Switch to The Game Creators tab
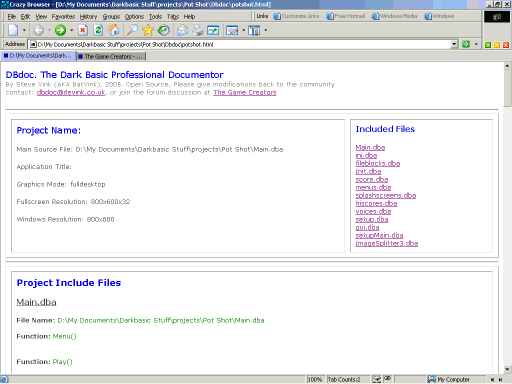This screenshot has width=512, height=384. [111, 57]
